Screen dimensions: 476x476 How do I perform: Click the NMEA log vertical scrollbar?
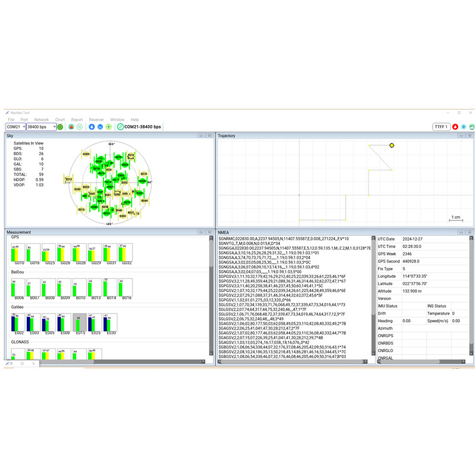374,295
